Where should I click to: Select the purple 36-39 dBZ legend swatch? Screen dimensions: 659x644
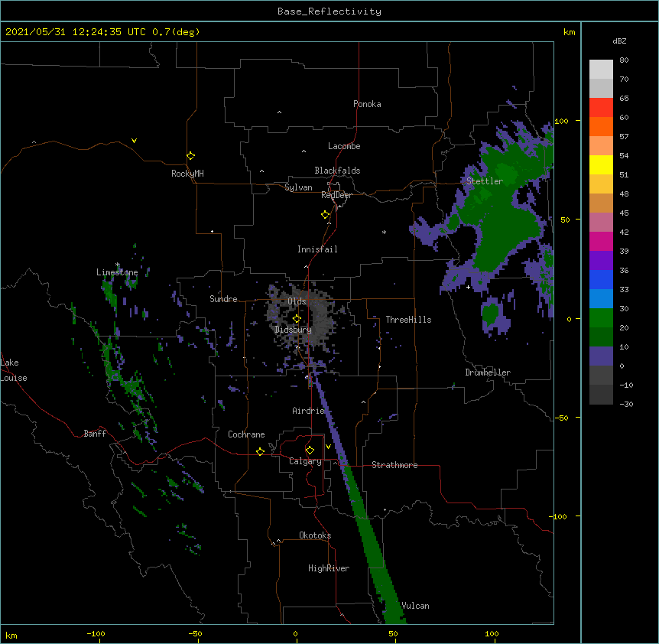[x=601, y=261]
